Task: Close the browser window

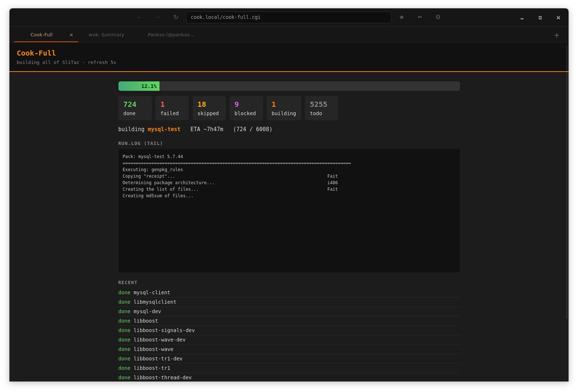Action: pyautogui.click(x=558, y=18)
